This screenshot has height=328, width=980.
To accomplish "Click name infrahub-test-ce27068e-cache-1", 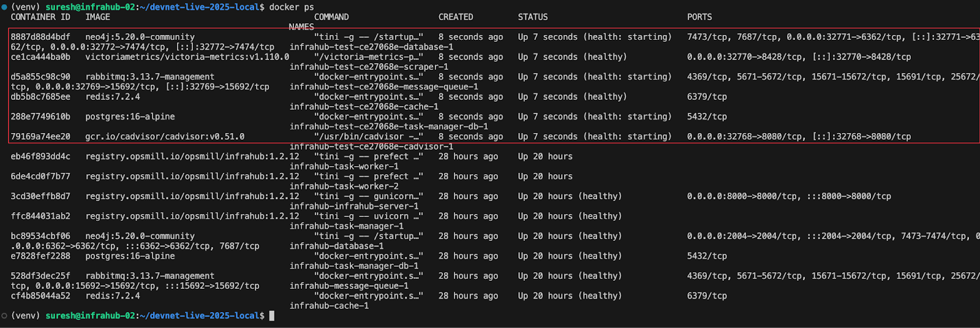I will [x=364, y=107].
